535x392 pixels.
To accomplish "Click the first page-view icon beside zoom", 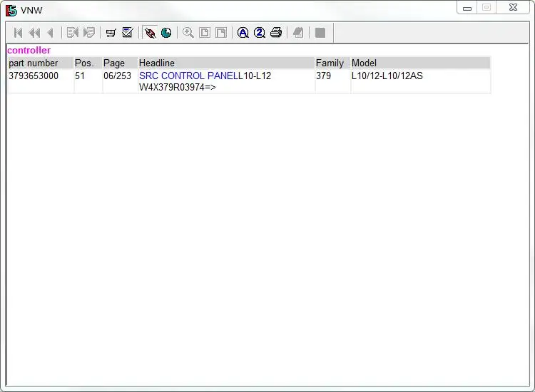I will pos(205,33).
